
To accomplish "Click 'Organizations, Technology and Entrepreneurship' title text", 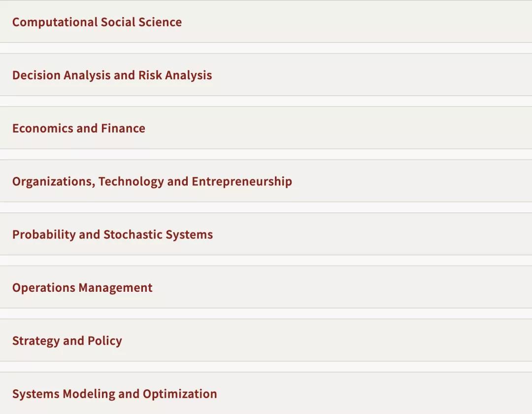I will 152,182.
